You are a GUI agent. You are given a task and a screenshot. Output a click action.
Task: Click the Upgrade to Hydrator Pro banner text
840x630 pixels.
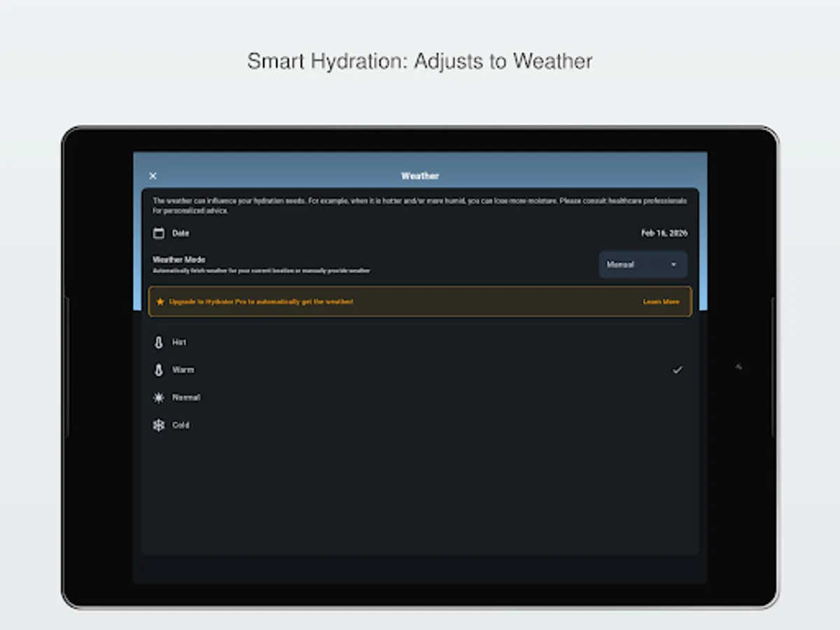point(261,302)
